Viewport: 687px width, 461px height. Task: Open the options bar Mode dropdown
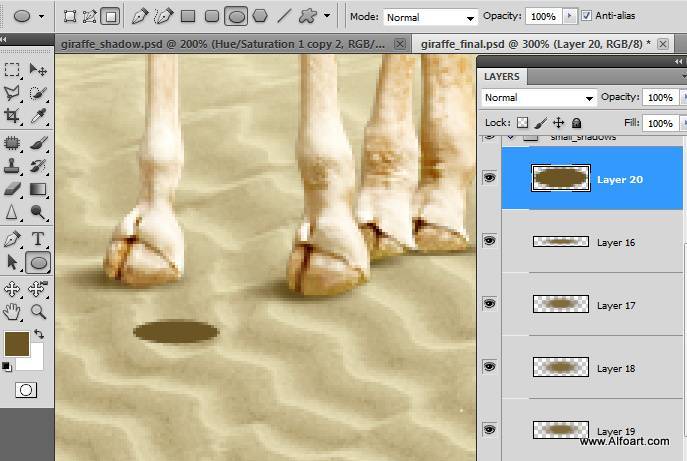[429, 18]
